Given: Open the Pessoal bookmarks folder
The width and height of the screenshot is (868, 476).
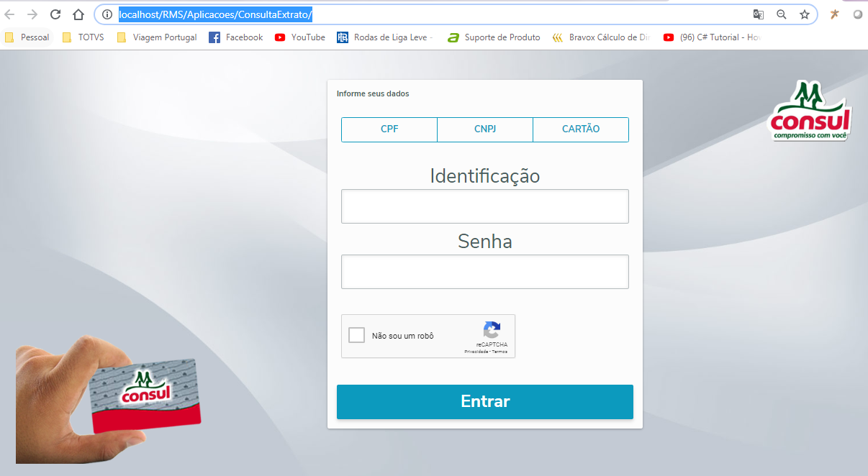Looking at the screenshot, I should (x=27, y=37).
